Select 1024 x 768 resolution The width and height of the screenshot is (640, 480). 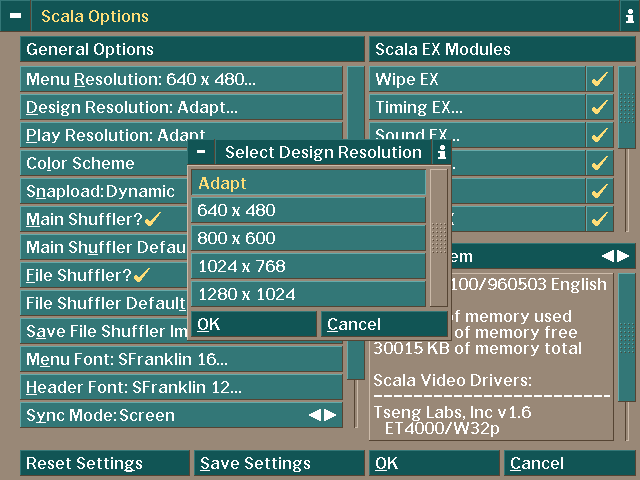(308, 266)
